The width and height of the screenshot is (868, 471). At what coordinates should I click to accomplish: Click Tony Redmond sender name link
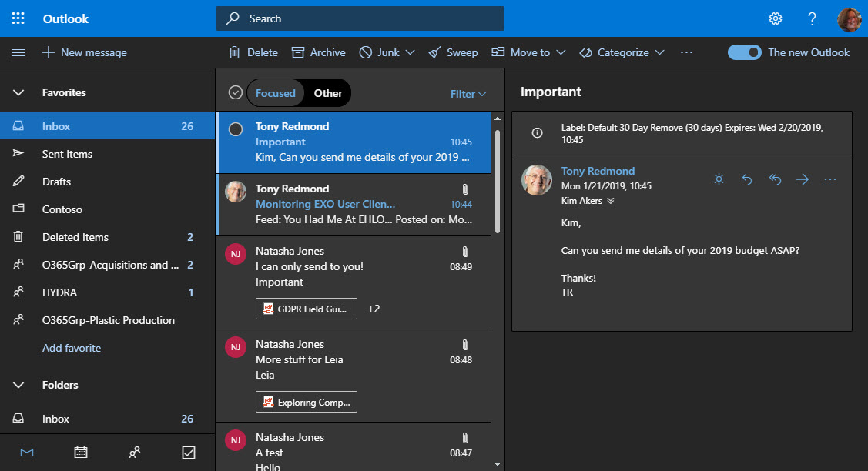[x=598, y=171]
